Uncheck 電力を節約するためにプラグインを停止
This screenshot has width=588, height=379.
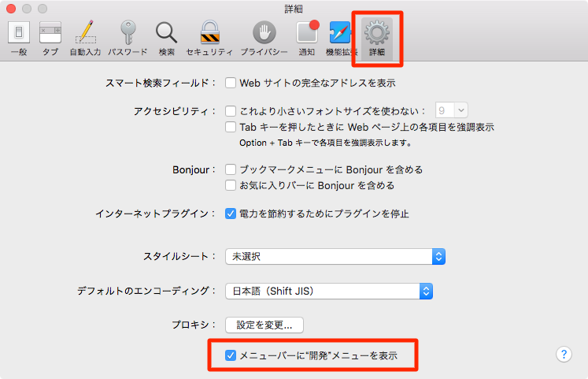231,214
